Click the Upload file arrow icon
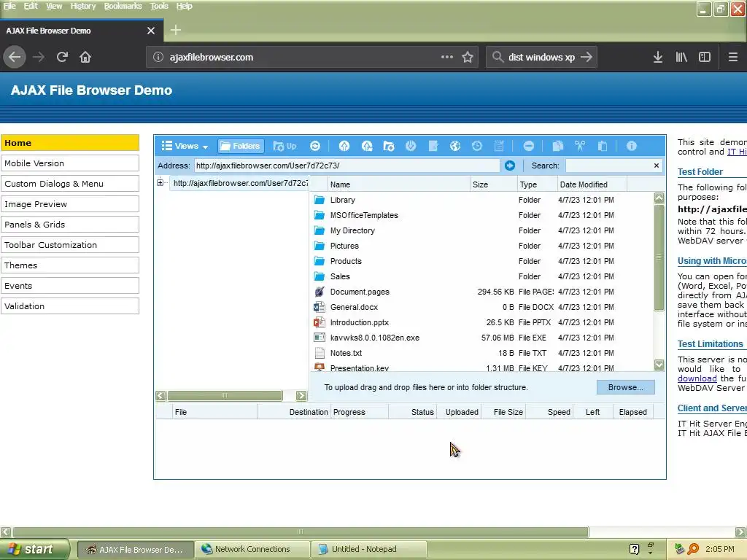Image resolution: width=747 pixels, height=560 pixels. [x=344, y=146]
